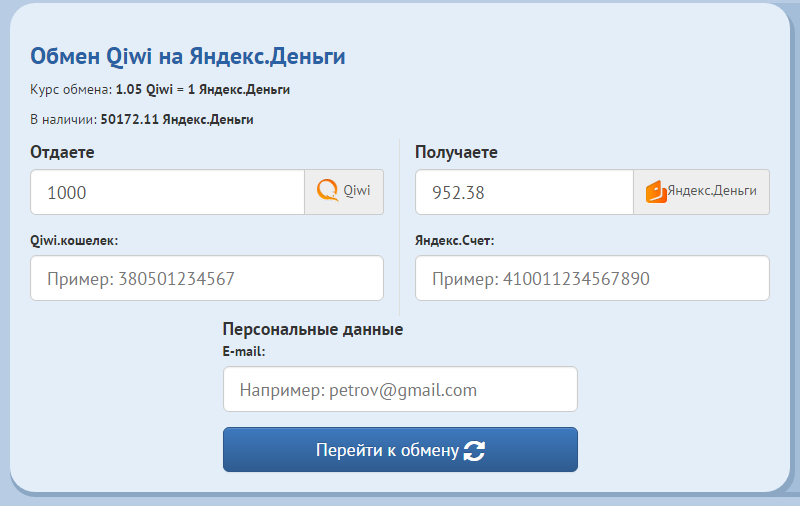Click the Яндекс.Деньги wallet icon
This screenshot has width=800, height=506.
656,192
